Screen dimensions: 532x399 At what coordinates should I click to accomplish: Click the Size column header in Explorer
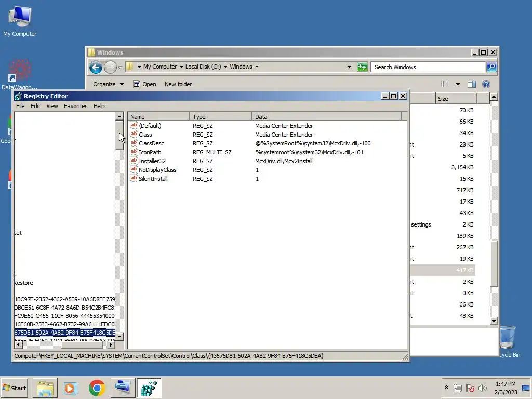coord(456,99)
